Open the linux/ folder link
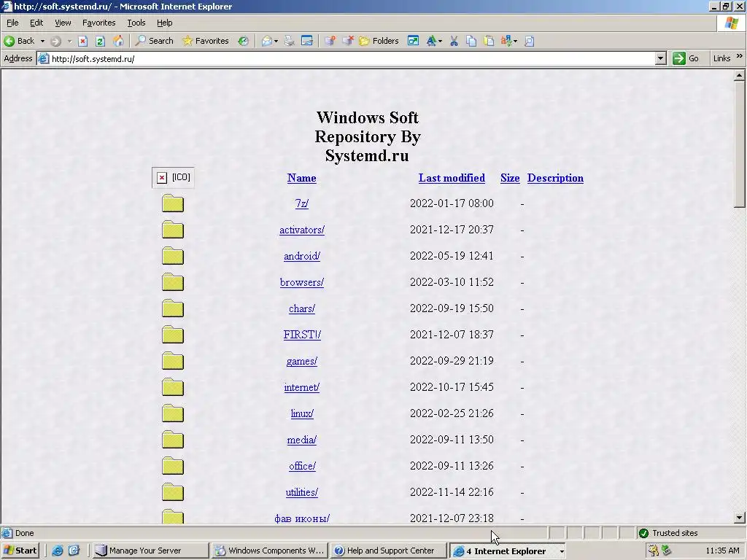The image size is (747, 560). point(302,413)
